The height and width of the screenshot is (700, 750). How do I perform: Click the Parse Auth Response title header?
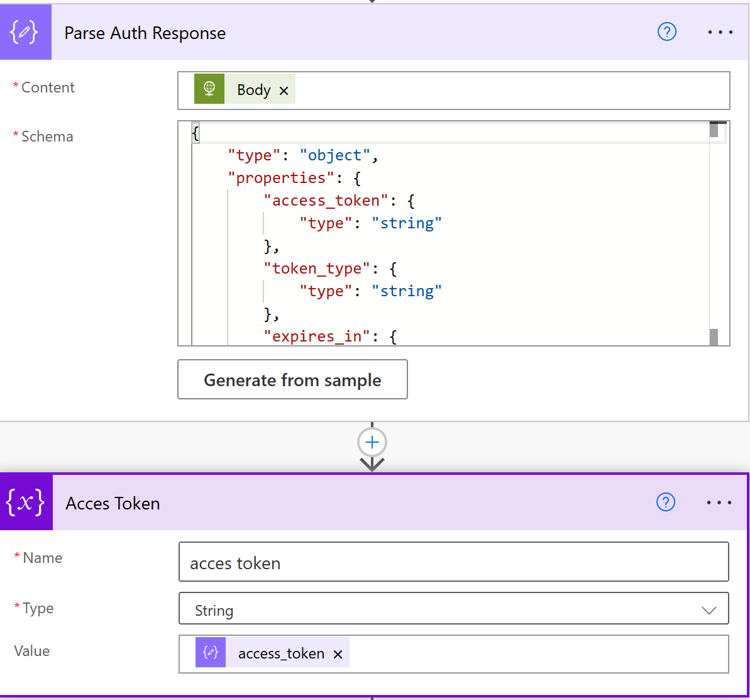click(145, 33)
